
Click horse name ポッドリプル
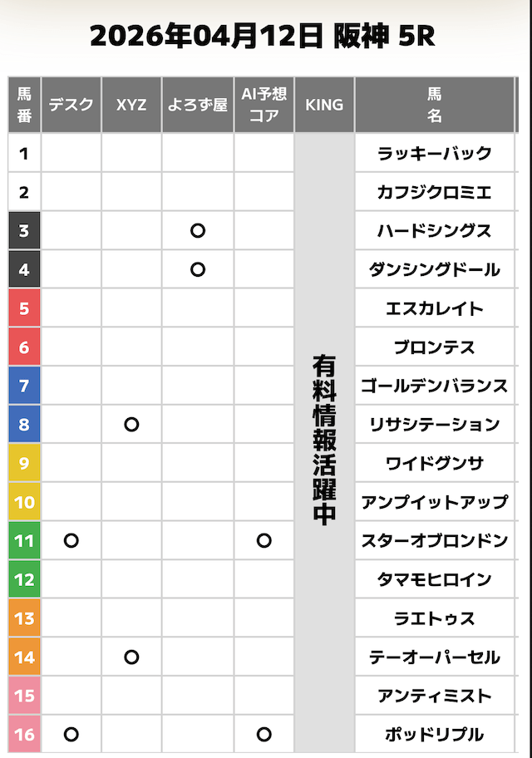coord(434,735)
